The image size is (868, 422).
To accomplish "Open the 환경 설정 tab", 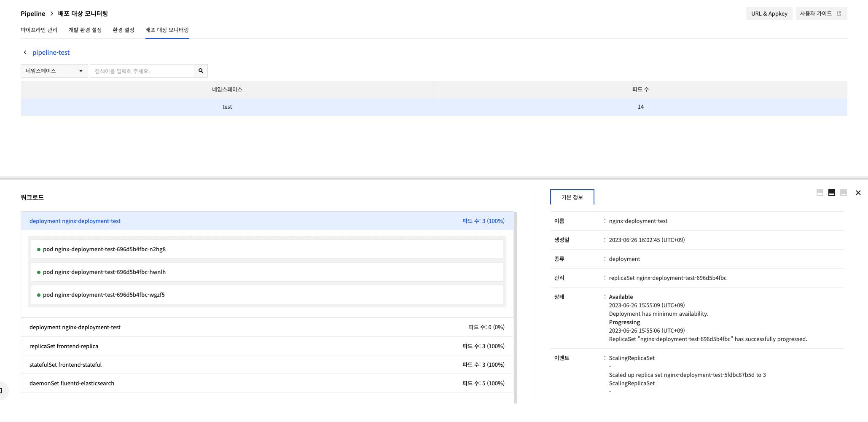I will [123, 30].
